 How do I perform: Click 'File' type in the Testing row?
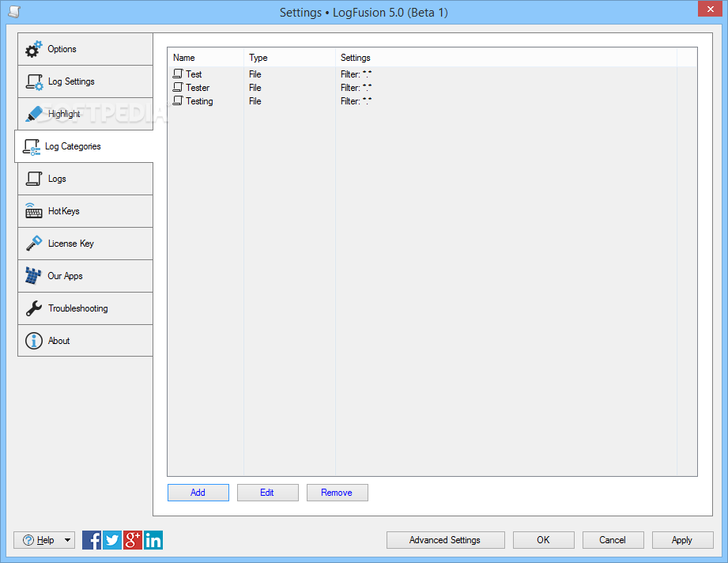pyautogui.click(x=255, y=100)
